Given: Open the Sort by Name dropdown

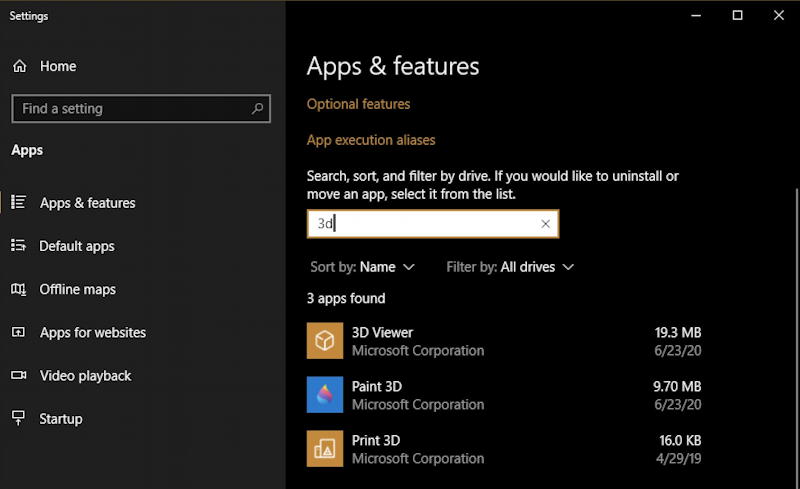Looking at the screenshot, I should pyautogui.click(x=362, y=267).
